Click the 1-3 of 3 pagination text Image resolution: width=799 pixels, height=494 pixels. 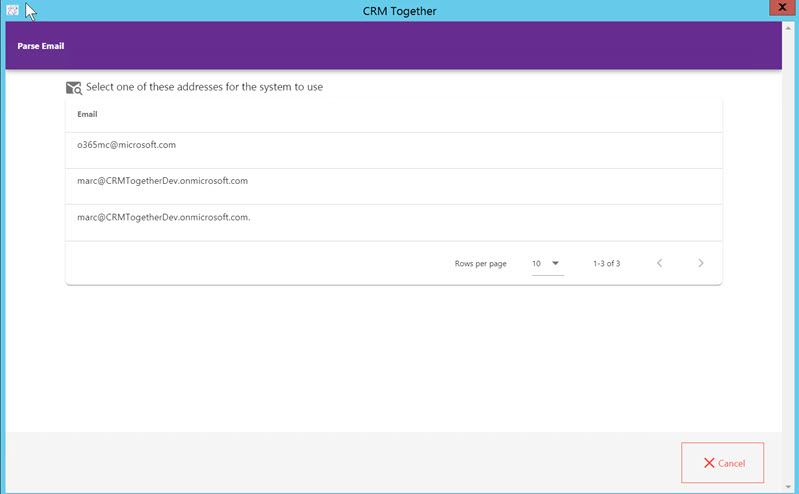[606, 264]
